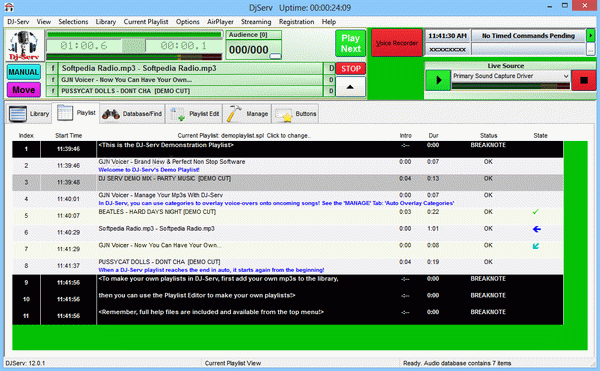Click the elapsed time 01:00.6 display
This screenshot has width=600, height=371.
tap(84, 46)
